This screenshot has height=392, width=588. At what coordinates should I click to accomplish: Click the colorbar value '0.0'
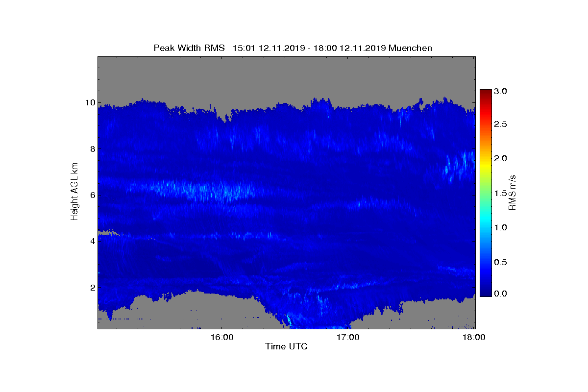click(501, 294)
